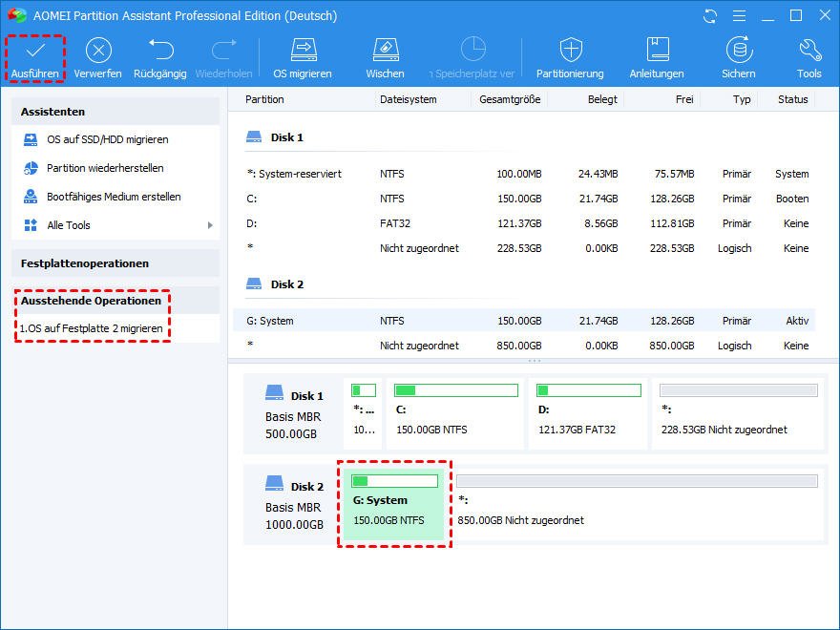
Task: Sort by the Partition column header
Action: point(264,99)
